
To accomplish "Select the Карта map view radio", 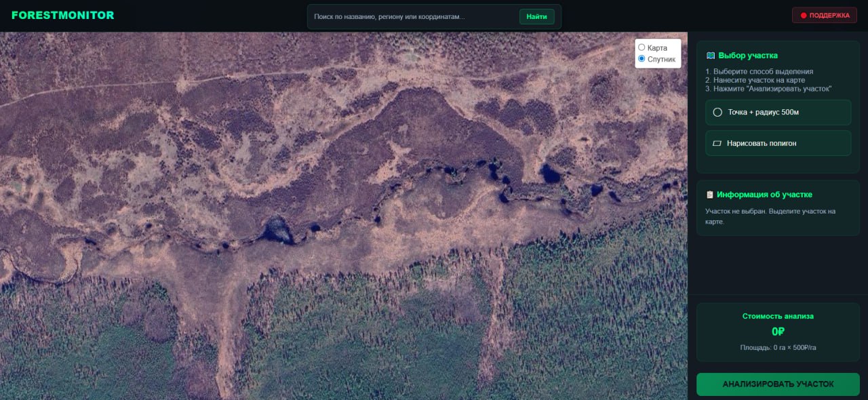I will pos(642,47).
